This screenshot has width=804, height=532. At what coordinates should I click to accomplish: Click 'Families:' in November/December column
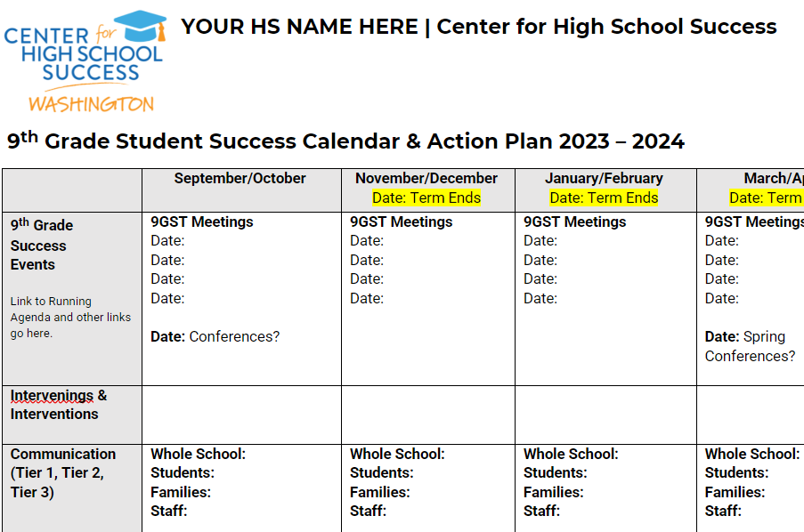pyautogui.click(x=380, y=493)
